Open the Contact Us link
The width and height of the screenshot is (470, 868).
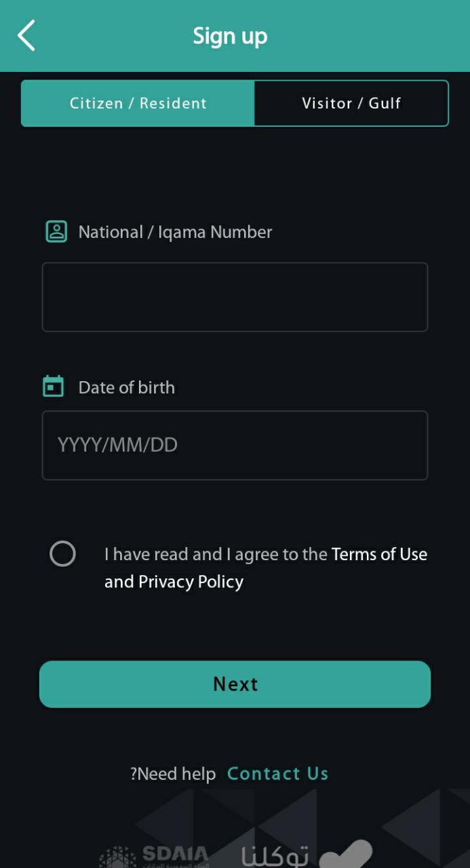(x=277, y=774)
